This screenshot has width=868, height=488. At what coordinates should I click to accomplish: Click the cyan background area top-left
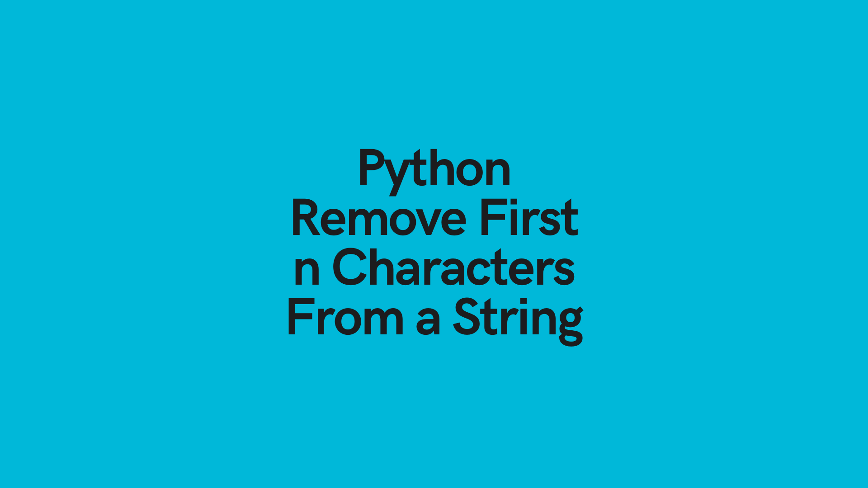(60, 60)
